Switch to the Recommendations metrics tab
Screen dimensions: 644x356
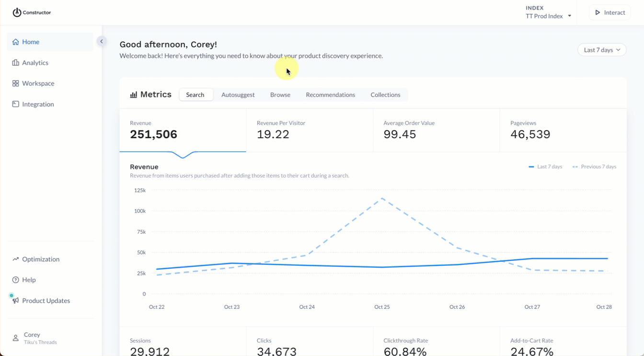331,95
